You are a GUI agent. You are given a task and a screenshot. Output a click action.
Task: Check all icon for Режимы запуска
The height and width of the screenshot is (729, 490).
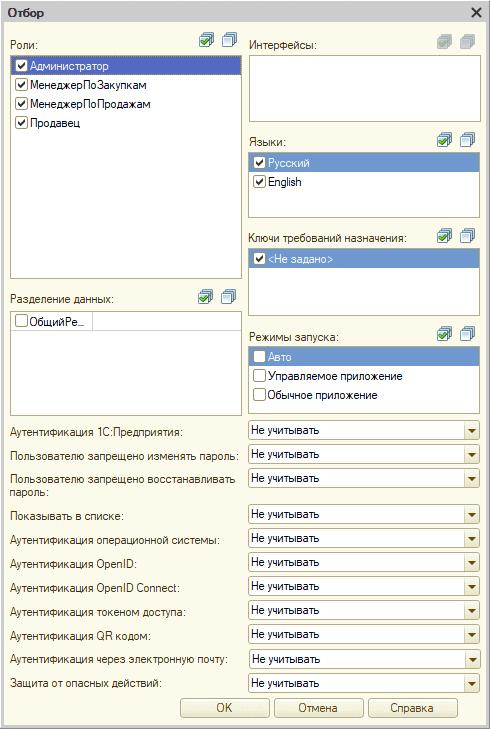(444, 333)
